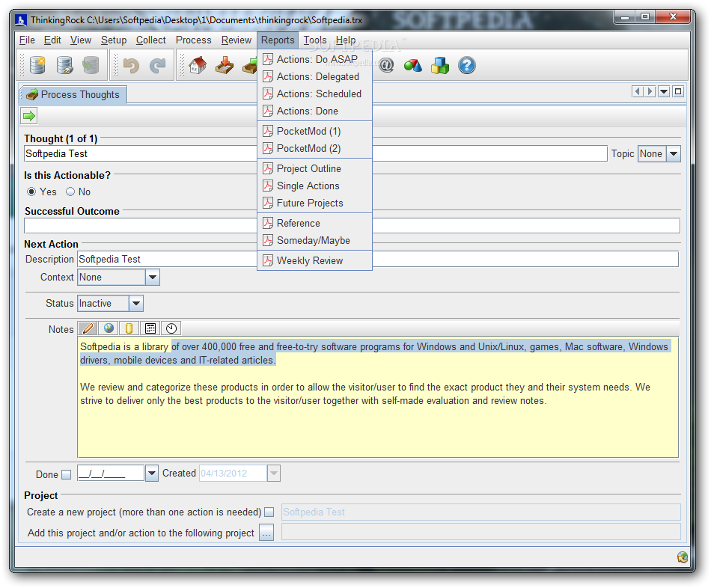The width and height of the screenshot is (711, 588).
Task: Click the colored cubes toolbar icon
Action: click(x=440, y=65)
